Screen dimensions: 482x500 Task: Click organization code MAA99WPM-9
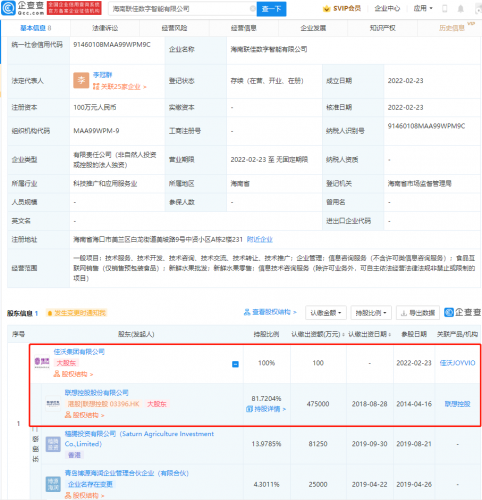96,131
